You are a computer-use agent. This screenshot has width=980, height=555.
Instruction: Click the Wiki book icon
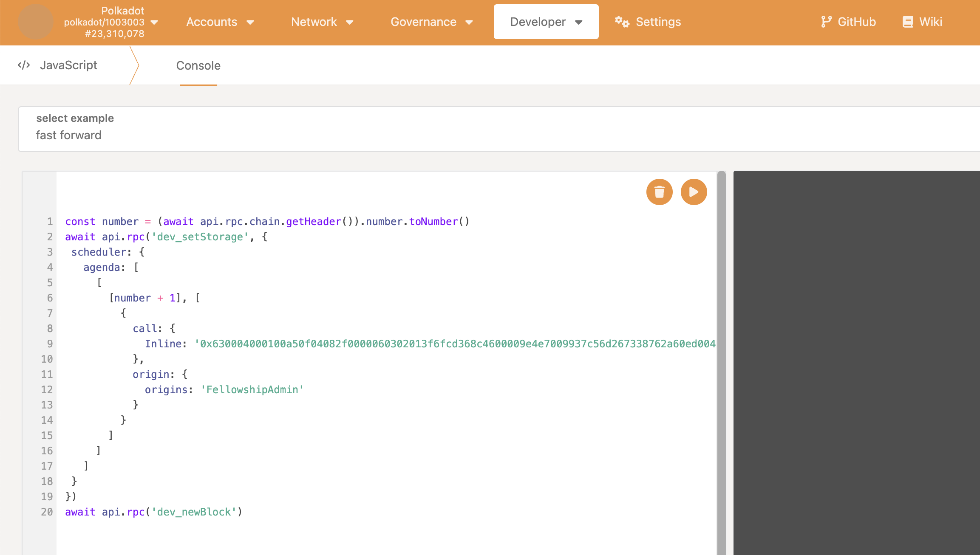point(907,22)
